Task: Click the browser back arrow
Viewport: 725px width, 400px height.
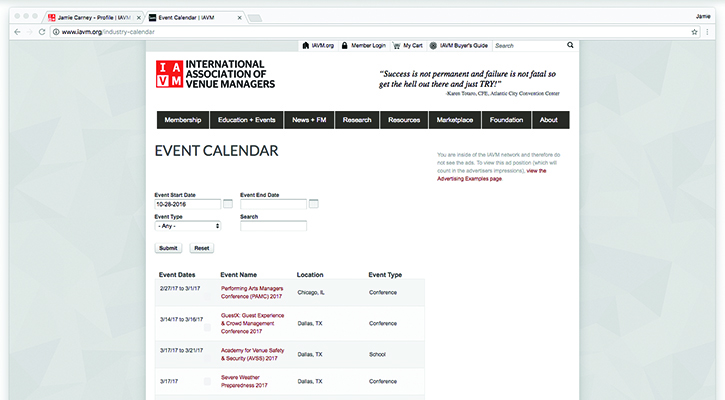Action: [17, 32]
